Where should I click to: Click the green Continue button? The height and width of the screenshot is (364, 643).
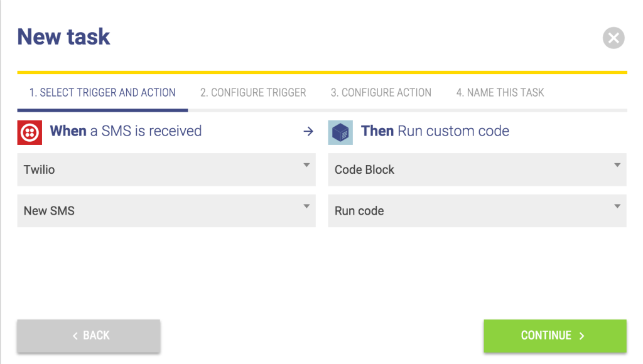555,336
